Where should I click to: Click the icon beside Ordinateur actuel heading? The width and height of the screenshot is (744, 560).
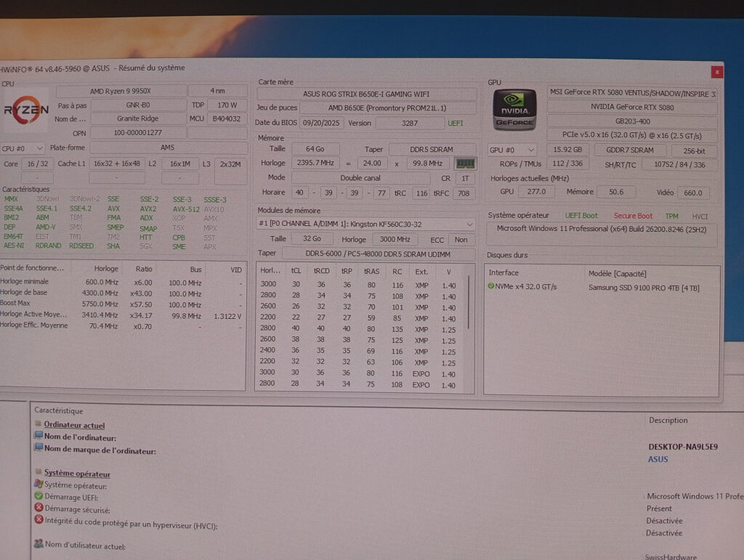point(38,423)
